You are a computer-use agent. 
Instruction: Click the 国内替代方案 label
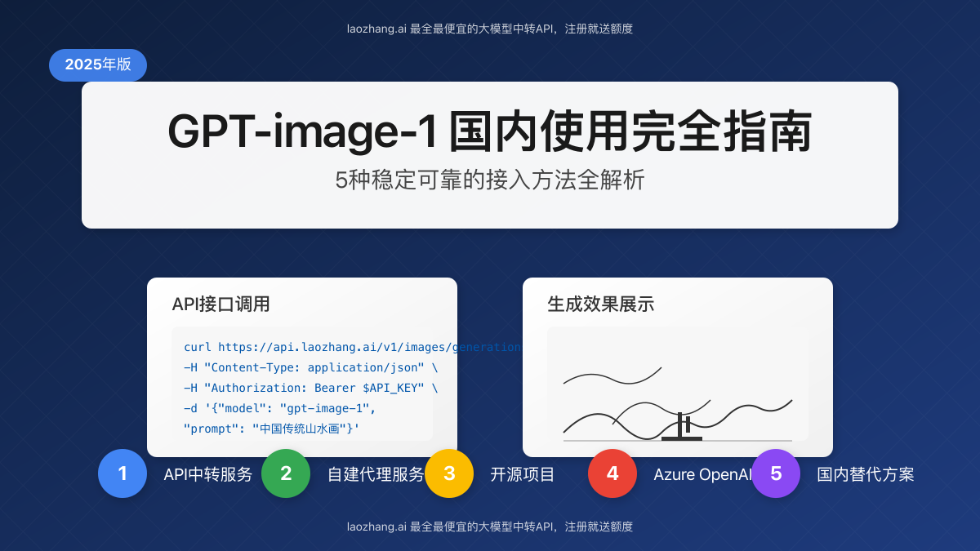866,474
